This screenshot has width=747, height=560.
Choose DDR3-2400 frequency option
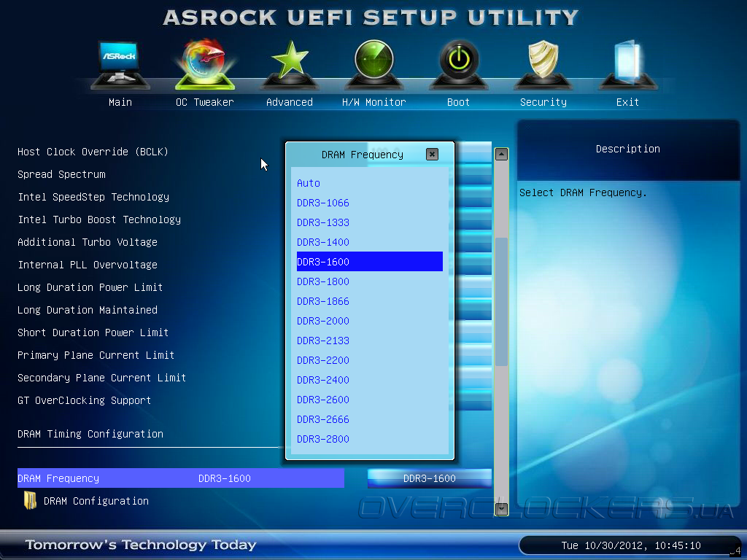point(370,380)
